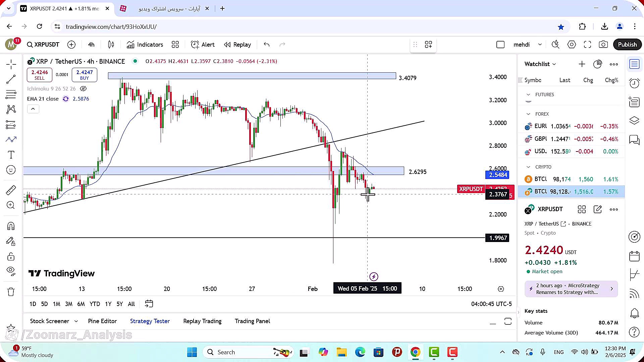Screen dimensions: 644x362
Task: Toggle stay in drawing mode
Action: click(11, 241)
